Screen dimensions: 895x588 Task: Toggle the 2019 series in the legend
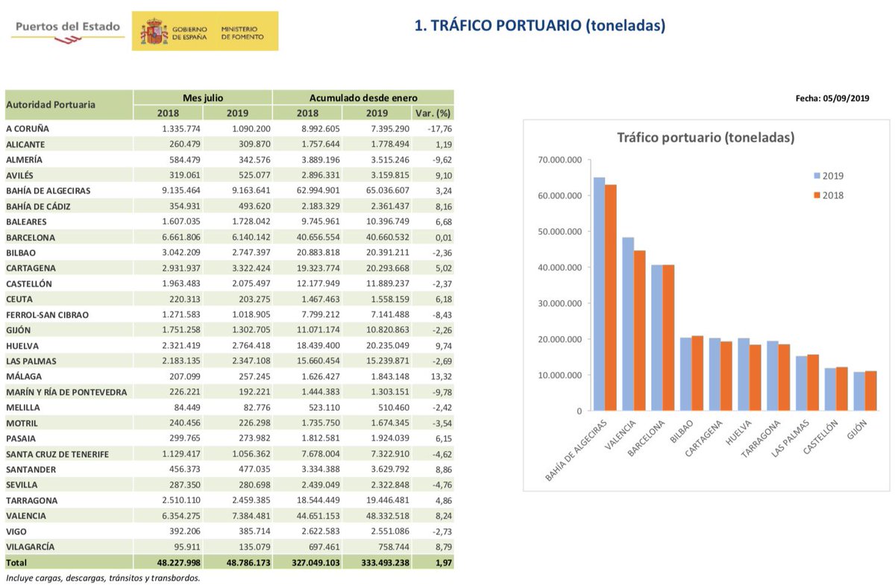tap(832, 176)
